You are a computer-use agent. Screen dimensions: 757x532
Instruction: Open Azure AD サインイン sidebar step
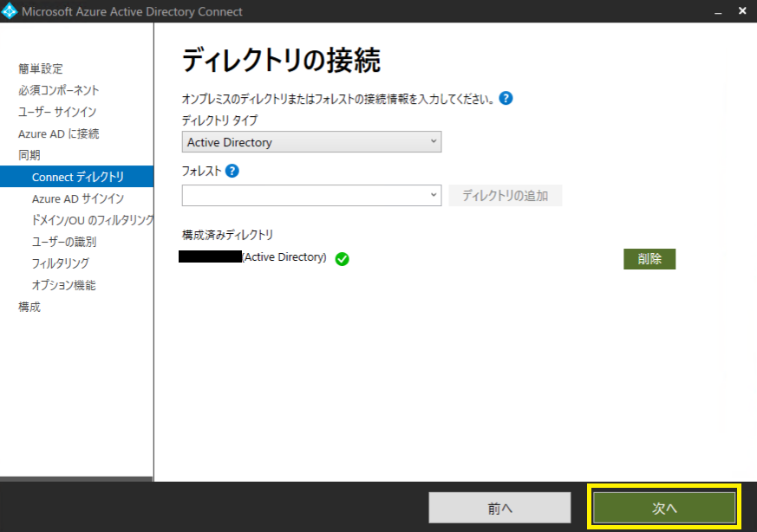(x=78, y=198)
